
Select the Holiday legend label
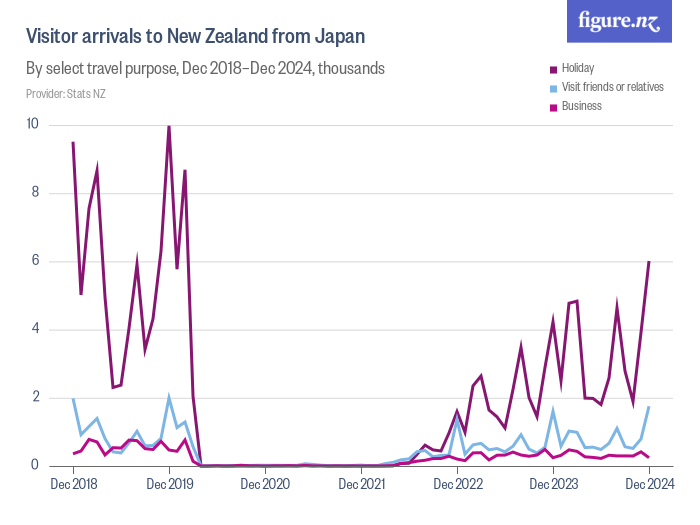click(578, 68)
